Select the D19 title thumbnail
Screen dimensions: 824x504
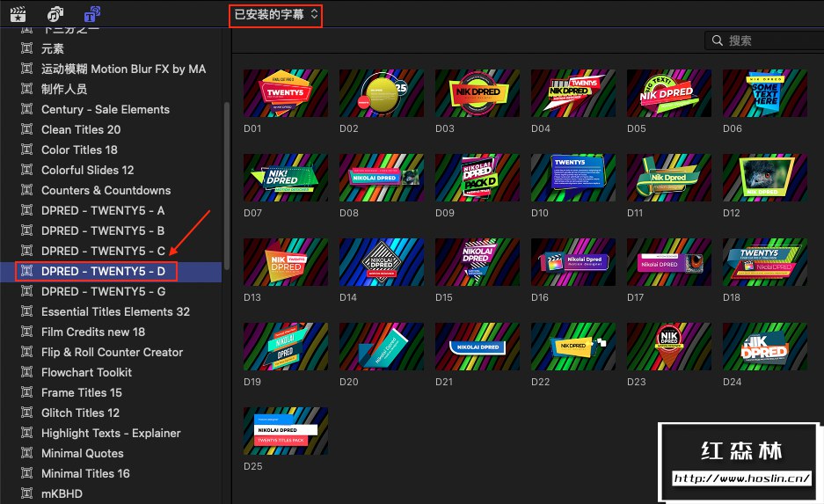click(x=286, y=347)
